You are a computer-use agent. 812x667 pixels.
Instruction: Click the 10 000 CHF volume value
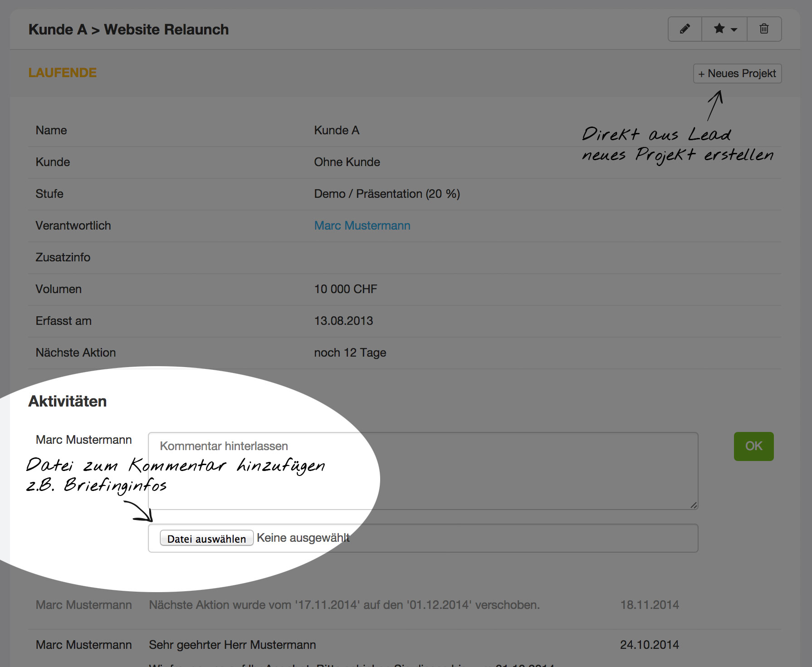point(346,289)
